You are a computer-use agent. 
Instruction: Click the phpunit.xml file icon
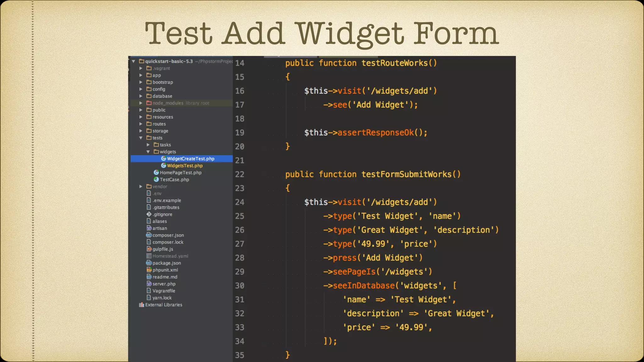[x=149, y=270]
